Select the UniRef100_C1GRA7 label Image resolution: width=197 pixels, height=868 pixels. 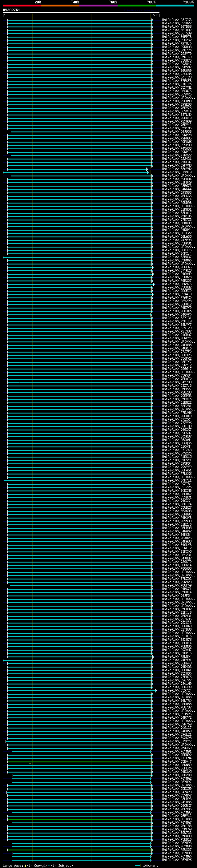click(x=177, y=335)
